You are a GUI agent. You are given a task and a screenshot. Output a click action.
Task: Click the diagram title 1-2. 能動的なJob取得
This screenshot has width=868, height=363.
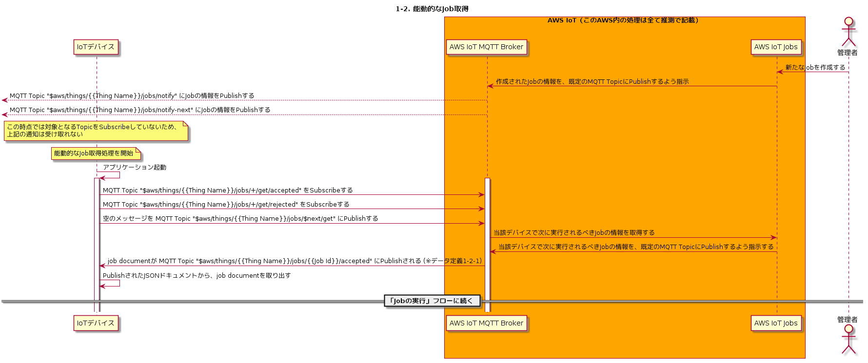432,9
